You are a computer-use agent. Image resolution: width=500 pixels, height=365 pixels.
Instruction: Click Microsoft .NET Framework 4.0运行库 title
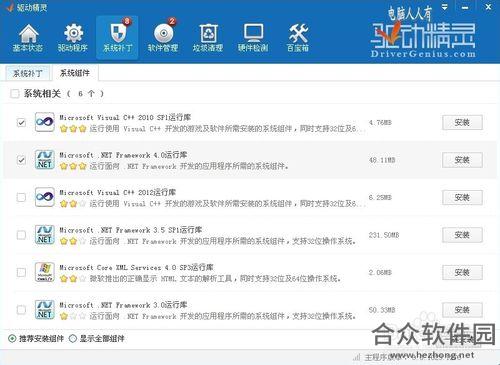coord(123,155)
